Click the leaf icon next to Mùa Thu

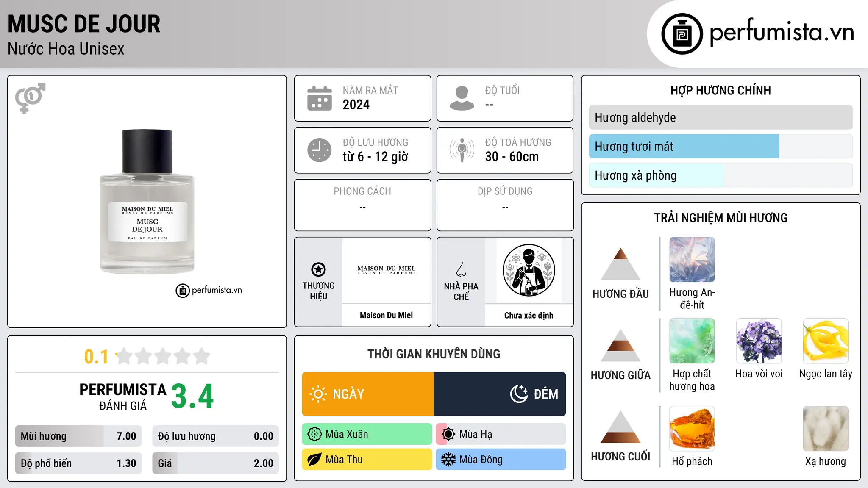pos(314,460)
